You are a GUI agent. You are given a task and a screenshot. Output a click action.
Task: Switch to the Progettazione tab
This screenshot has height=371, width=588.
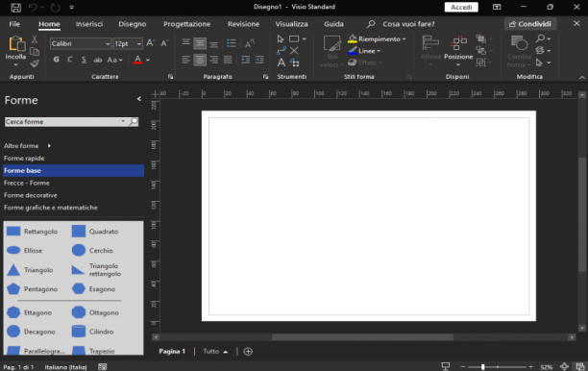pyautogui.click(x=186, y=24)
